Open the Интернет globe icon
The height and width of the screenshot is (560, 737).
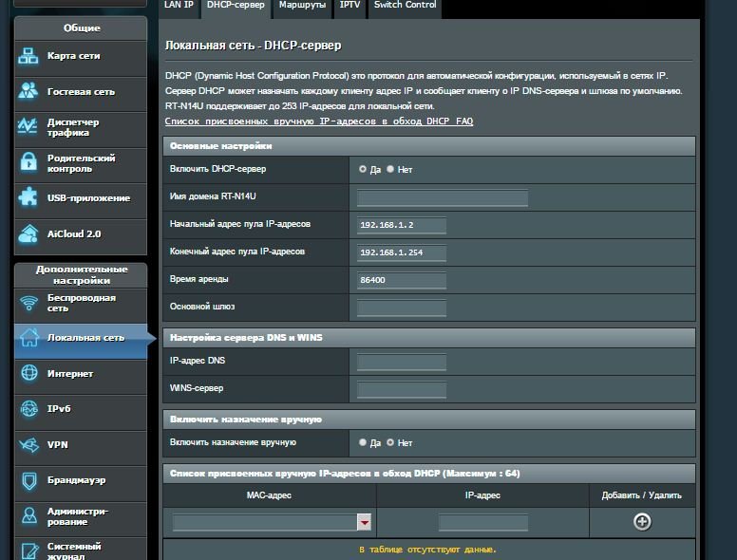[28, 374]
